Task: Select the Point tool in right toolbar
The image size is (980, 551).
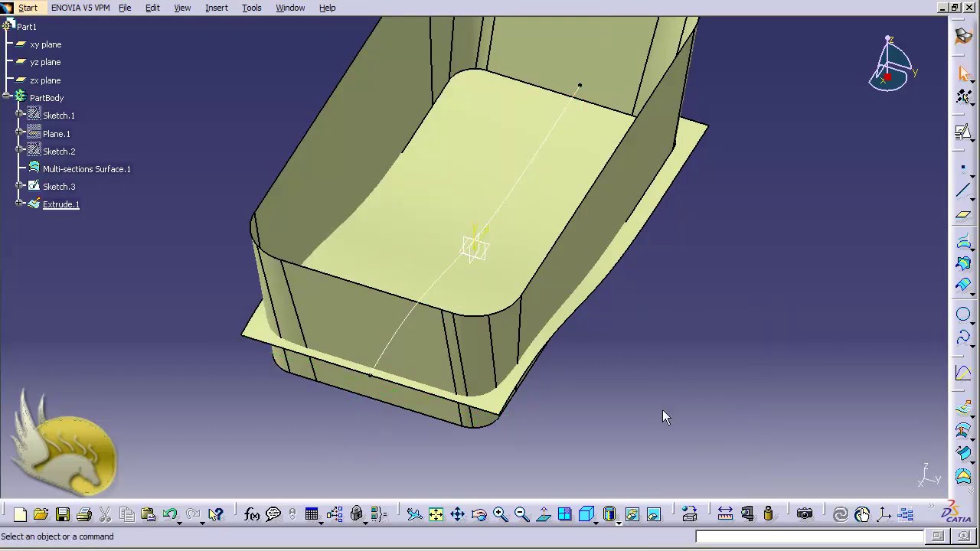Action: click(x=963, y=168)
